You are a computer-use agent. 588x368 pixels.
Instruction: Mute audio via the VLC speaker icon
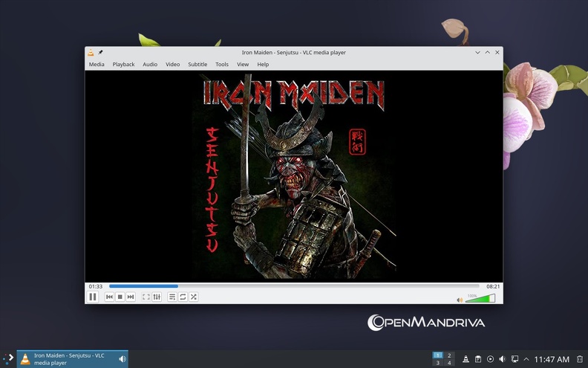pos(460,300)
